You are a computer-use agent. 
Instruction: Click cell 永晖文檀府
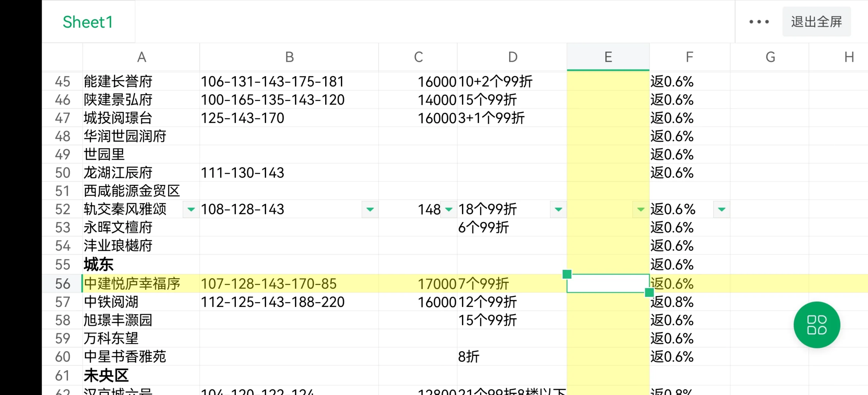point(141,227)
